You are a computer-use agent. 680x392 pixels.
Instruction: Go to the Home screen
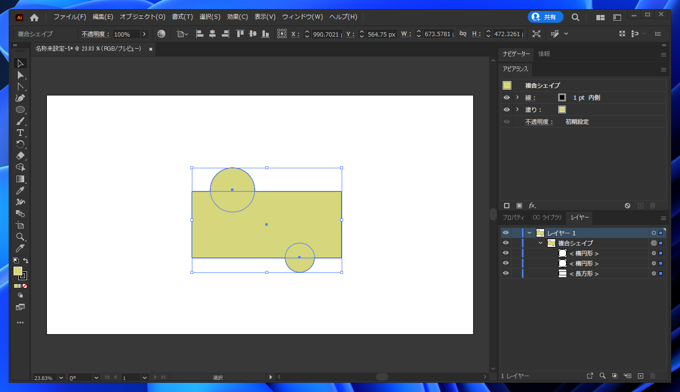pos(34,17)
